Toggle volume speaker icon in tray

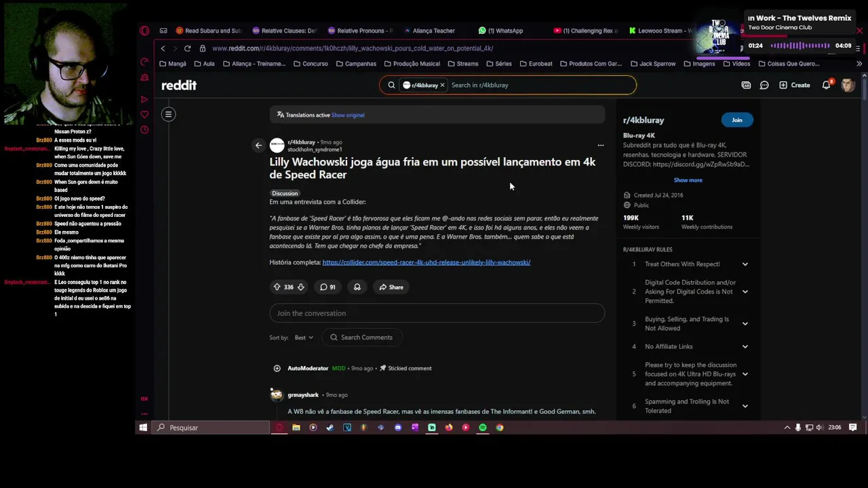pos(820,428)
